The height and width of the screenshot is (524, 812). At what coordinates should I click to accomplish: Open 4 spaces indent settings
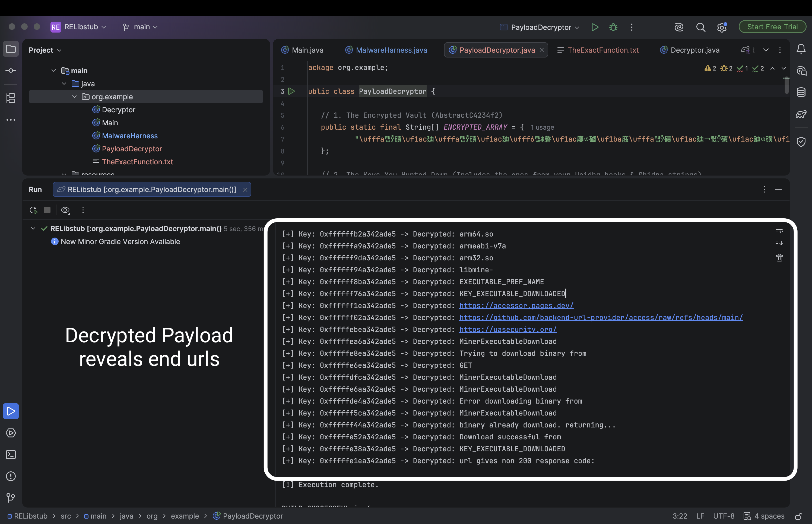click(x=764, y=516)
